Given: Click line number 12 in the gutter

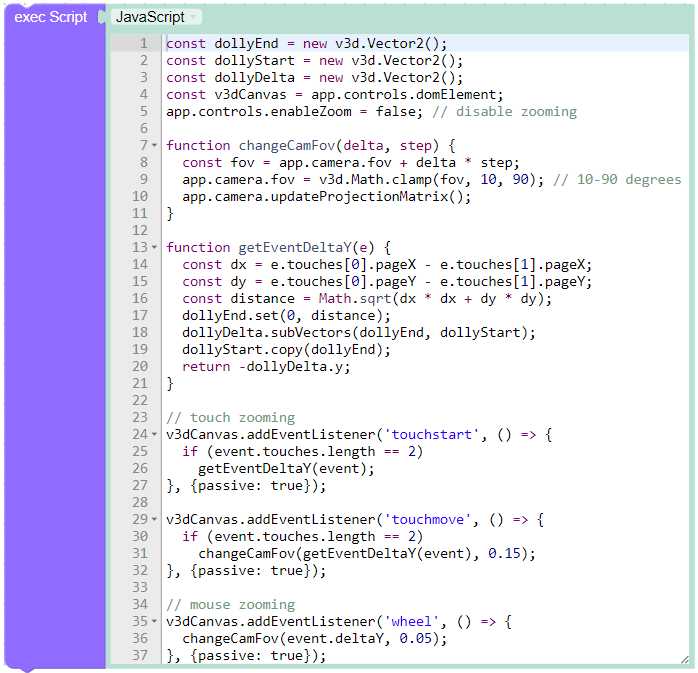Looking at the screenshot, I should pyautogui.click(x=140, y=230).
